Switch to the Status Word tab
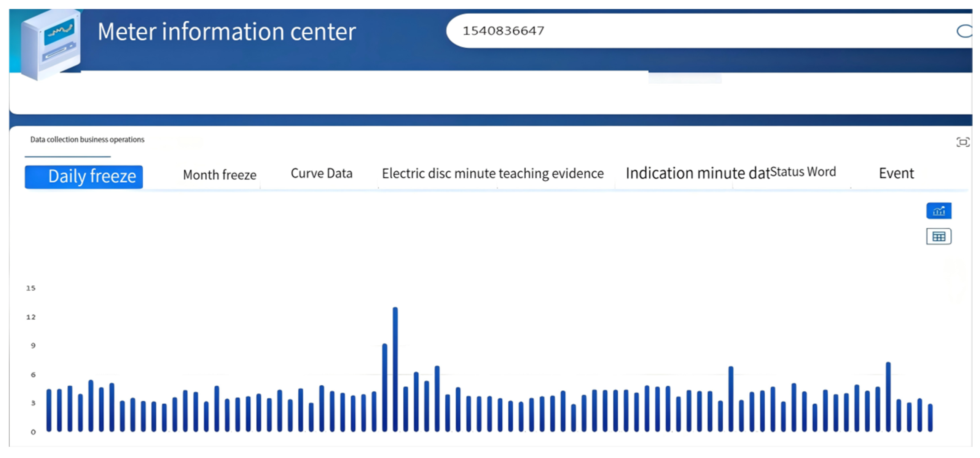The image size is (980, 458). (x=803, y=172)
